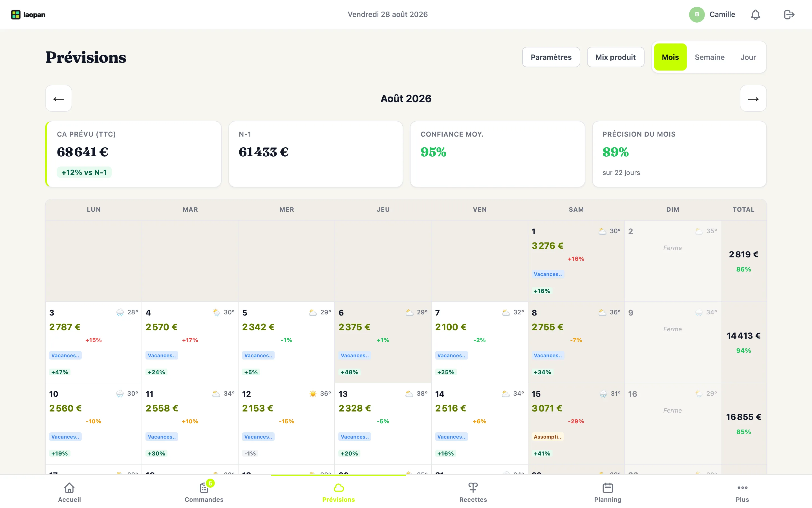The image size is (812, 508).
Task: Open the N-1 summary card
Action: (x=316, y=154)
